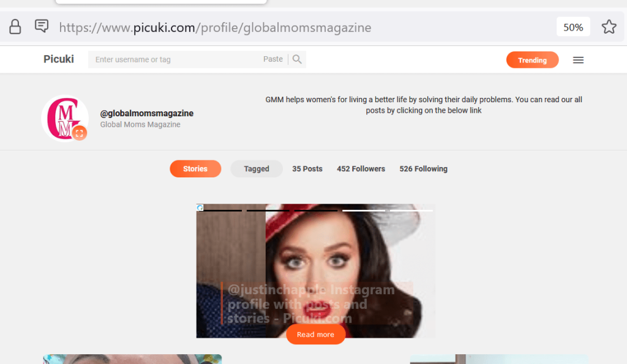
Task: Open the hamburger menu icon
Action: 578,60
